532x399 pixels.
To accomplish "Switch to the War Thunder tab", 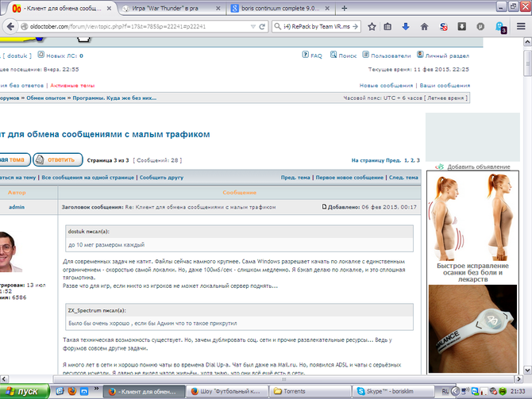I will pos(170,8).
